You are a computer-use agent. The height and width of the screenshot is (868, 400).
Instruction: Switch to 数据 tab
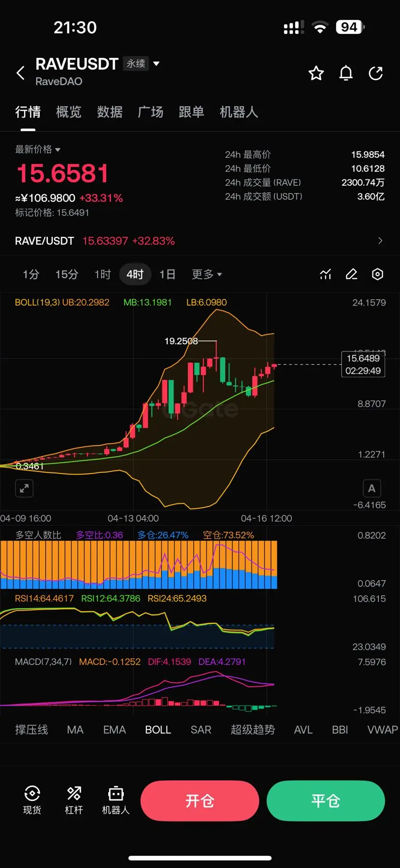(x=110, y=112)
